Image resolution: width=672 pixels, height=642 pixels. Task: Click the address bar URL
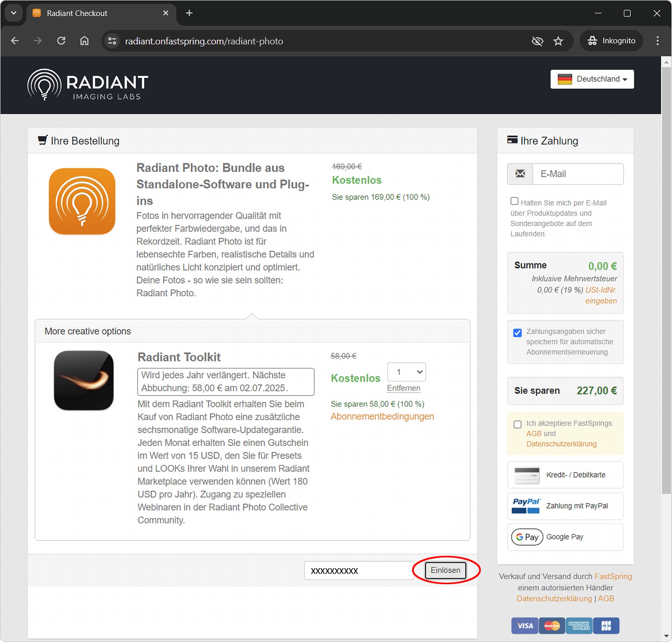coord(204,41)
